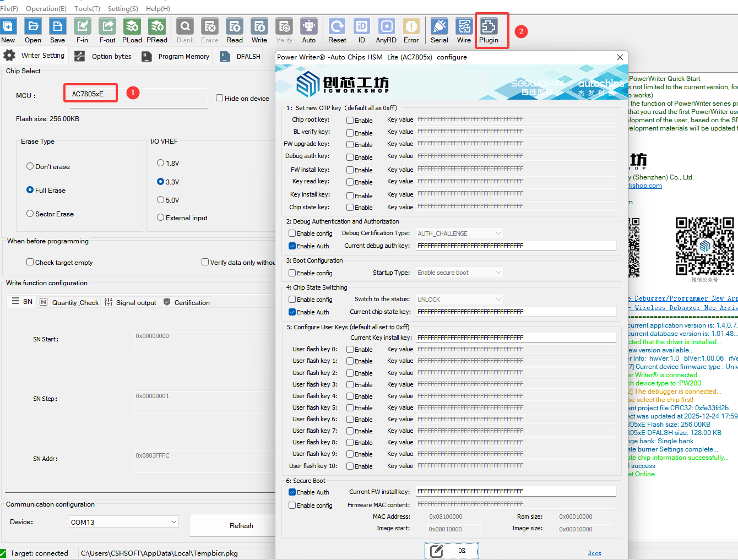738x560 pixels.
Task: Click the PLoad toolbar icon
Action: point(132,27)
